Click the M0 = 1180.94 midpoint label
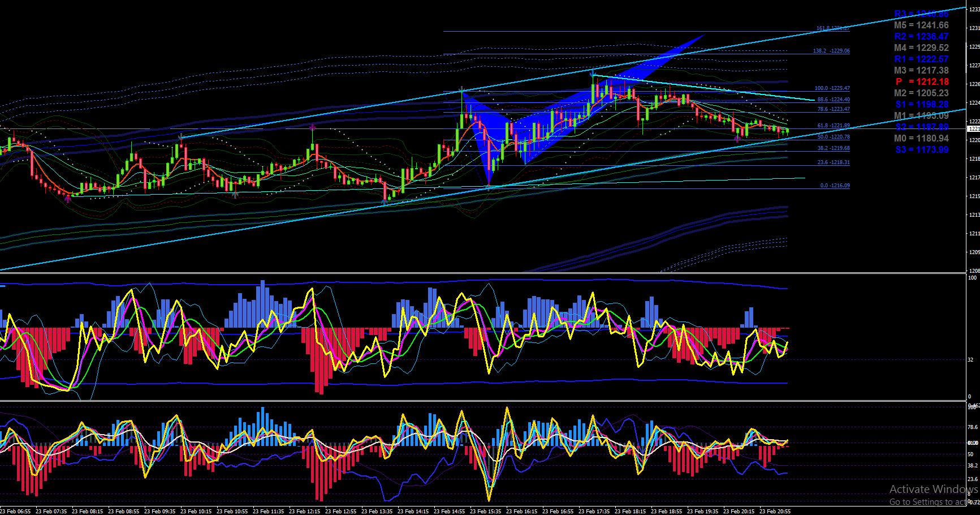Image resolution: width=980 pixels, height=515 pixels. [921, 138]
